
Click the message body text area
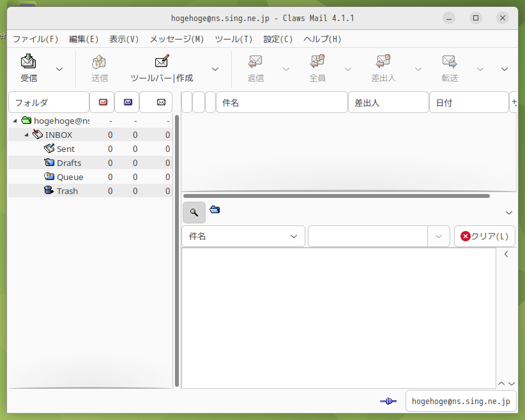coord(339,319)
